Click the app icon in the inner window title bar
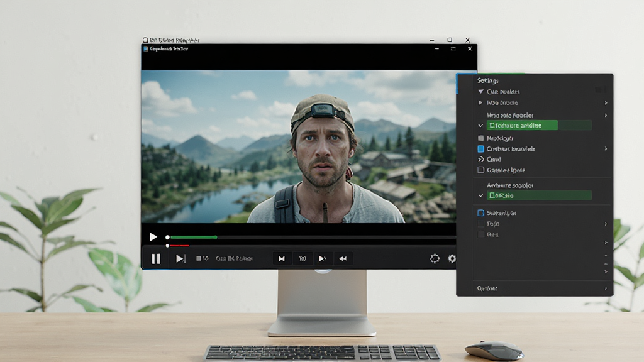The height and width of the screenshot is (362, 644). click(x=145, y=48)
